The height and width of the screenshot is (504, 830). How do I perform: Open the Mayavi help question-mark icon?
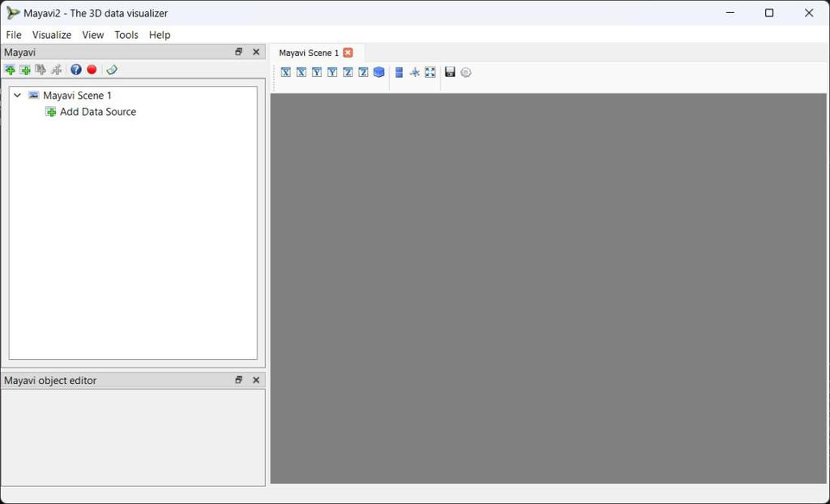pos(76,70)
